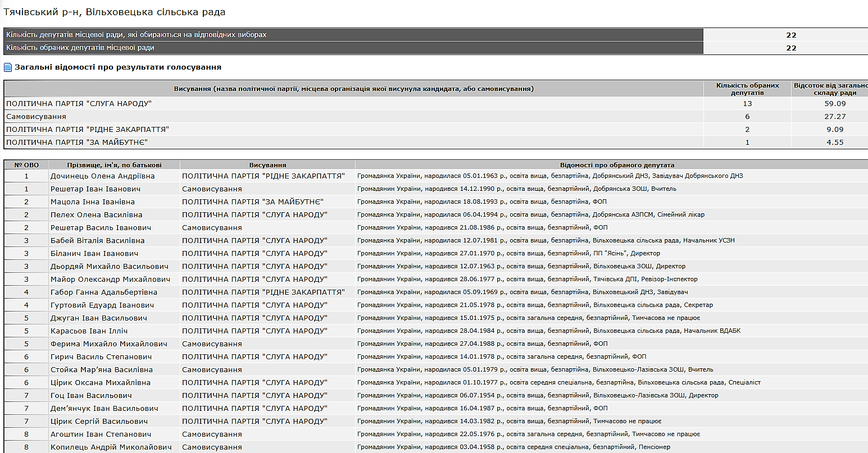Image resolution: width=868 pixels, height=453 pixels.
Task: Click Самовисування in Ферима Михайло Михайлович's row
Action: 212,344
